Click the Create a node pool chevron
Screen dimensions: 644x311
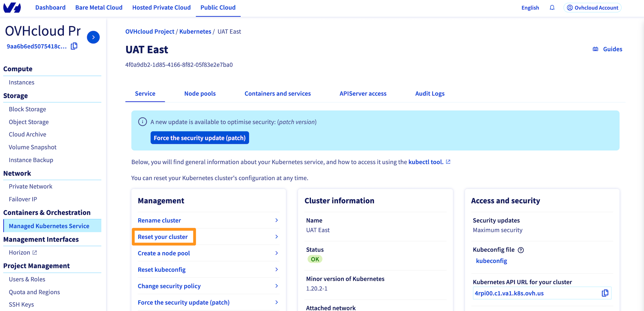point(276,253)
